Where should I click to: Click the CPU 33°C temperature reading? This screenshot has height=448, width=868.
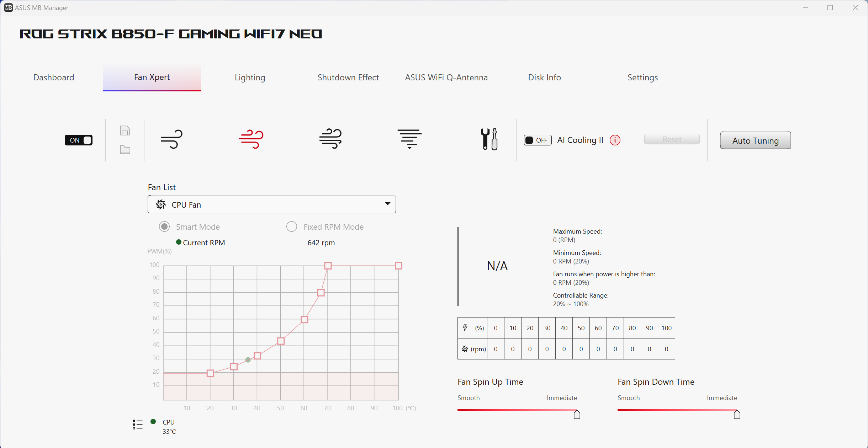169,427
